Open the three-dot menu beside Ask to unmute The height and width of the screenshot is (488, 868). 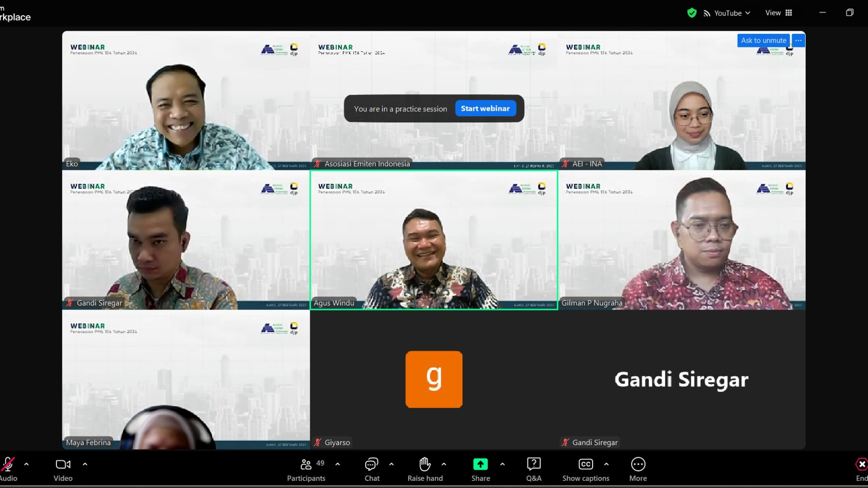(x=798, y=40)
